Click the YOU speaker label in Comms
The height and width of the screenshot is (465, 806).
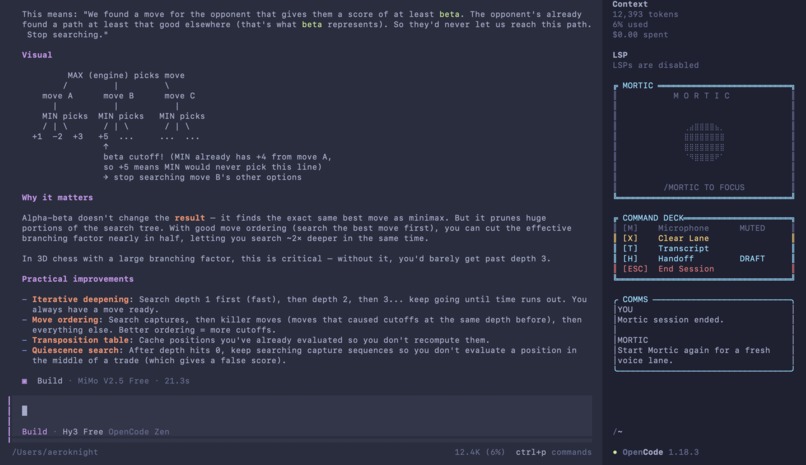click(x=625, y=309)
